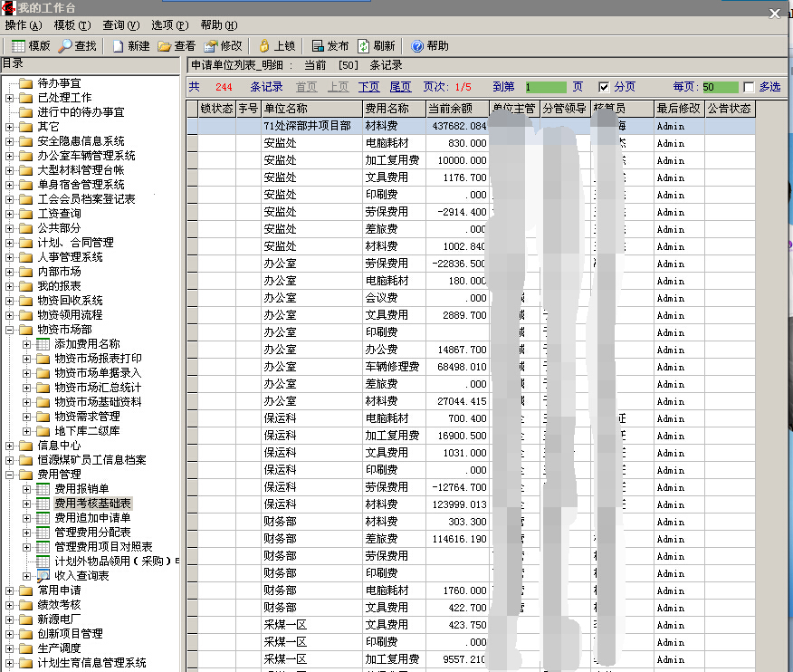Enable the 多选 checkbox
793x672 pixels.
pyautogui.click(x=748, y=87)
